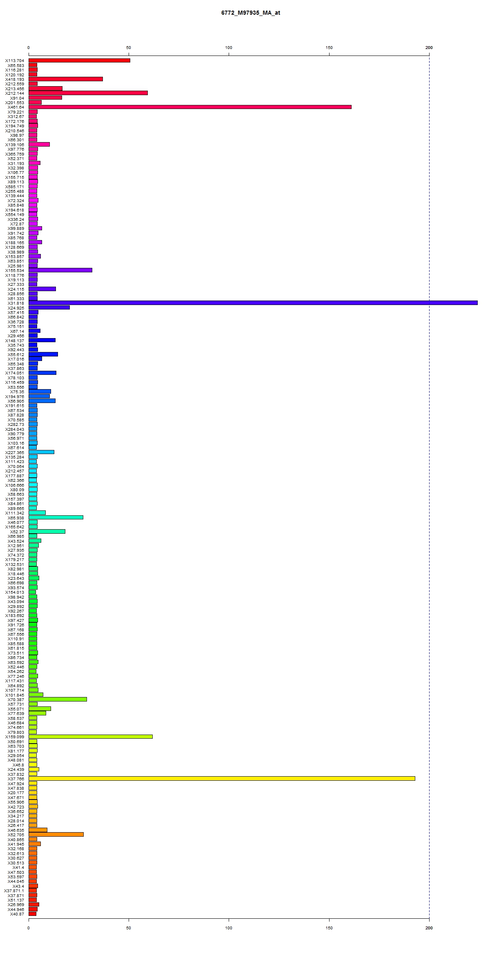Screen dimensions: 490x980
Task: Select the 200 tick on the bottom axis
Action: (429, 928)
